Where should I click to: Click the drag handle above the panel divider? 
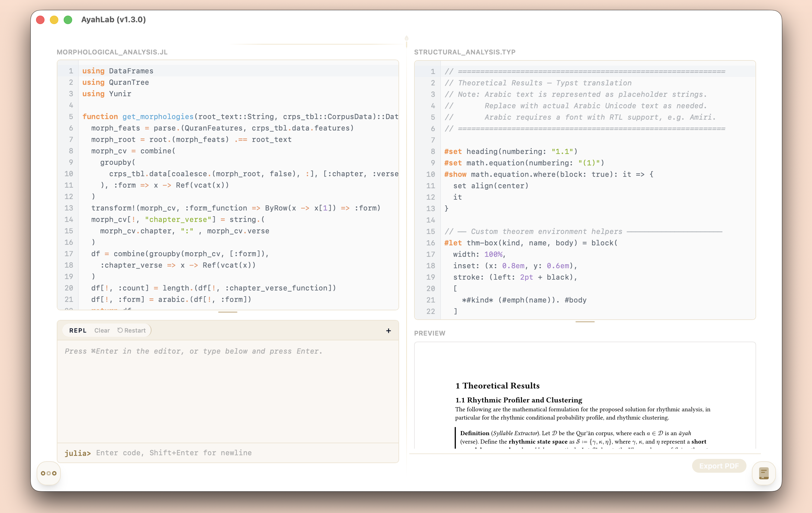(x=406, y=38)
